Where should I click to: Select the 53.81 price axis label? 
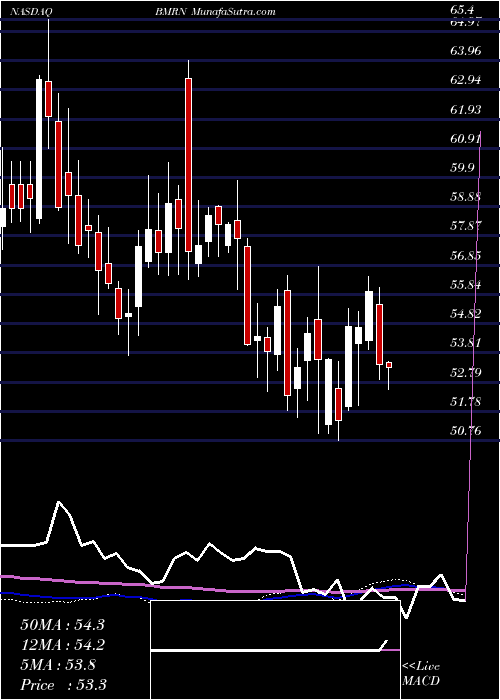coord(466,343)
